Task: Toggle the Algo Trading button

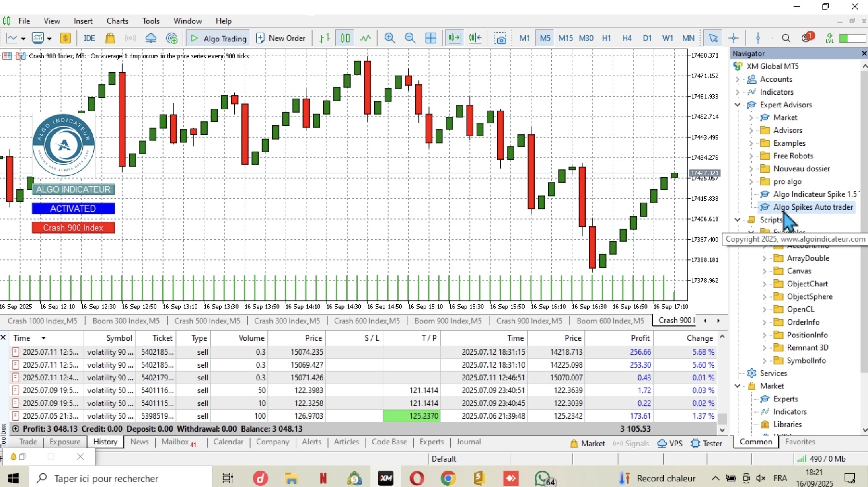Action: point(218,38)
